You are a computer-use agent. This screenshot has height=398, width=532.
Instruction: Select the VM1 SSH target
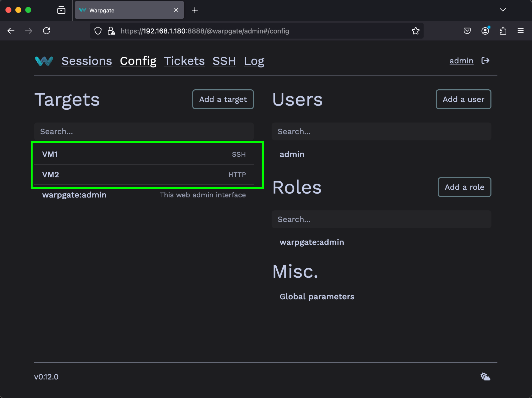point(144,154)
